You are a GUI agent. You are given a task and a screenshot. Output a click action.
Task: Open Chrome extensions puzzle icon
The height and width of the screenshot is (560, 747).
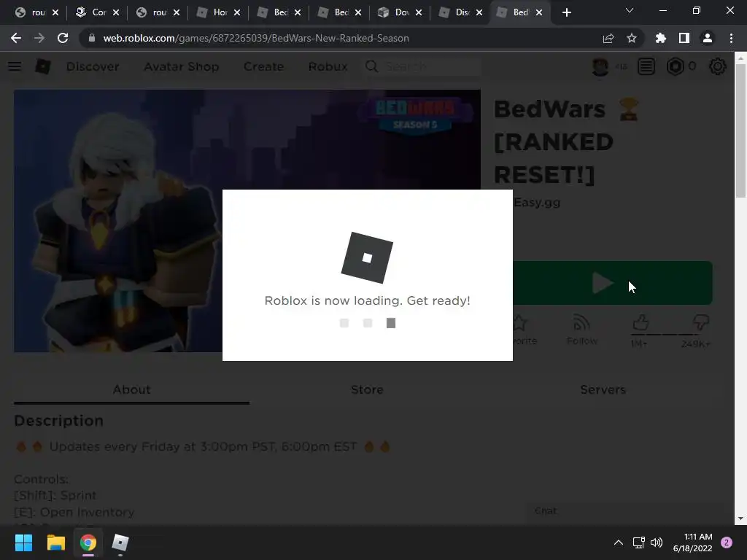pos(661,38)
